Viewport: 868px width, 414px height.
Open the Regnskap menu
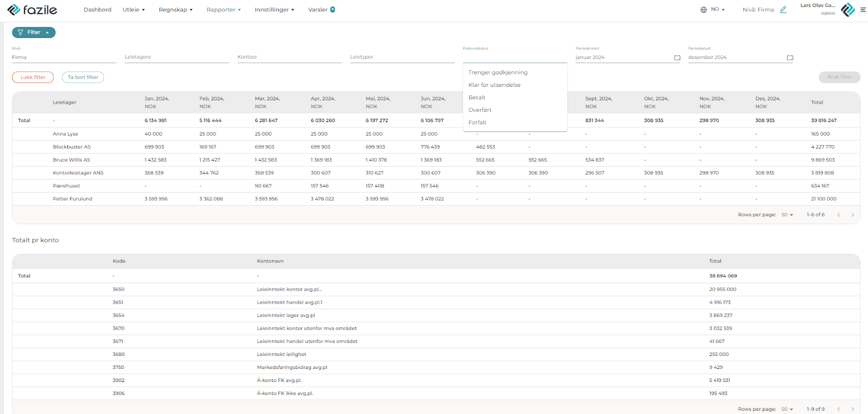[176, 10]
